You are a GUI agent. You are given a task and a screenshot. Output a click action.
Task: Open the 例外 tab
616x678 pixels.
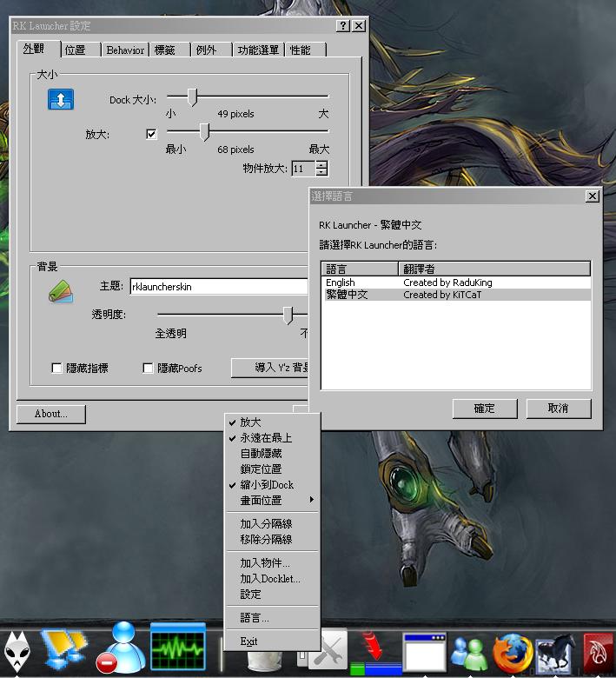pyautogui.click(x=211, y=50)
